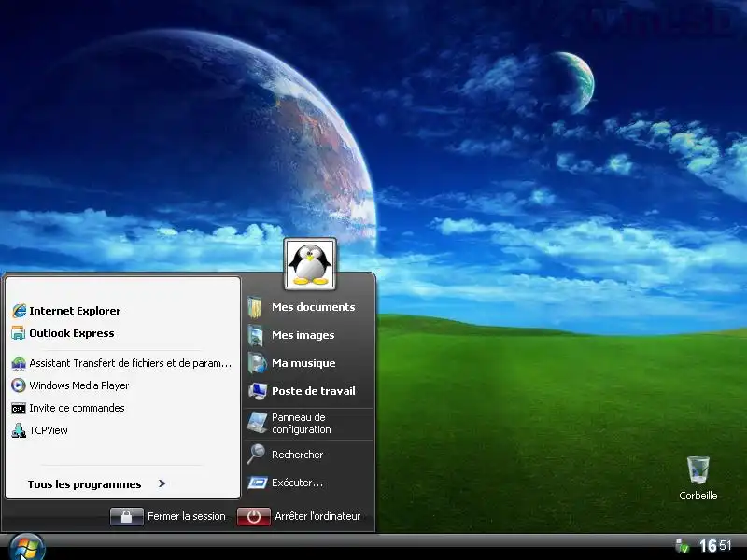This screenshot has height=560, width=747.
Task: Click the Exécuter run icon
Action: pyautogui.click(x=258, y=483)
